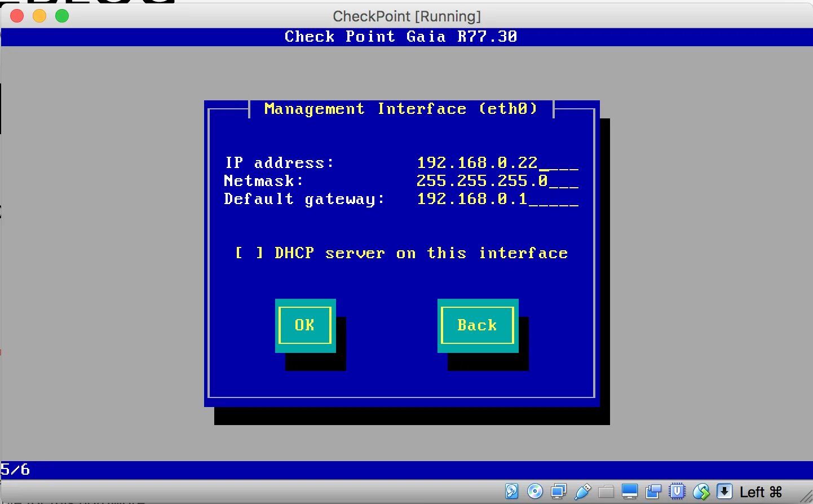Click the IP address field 192.168.0.22
The width and height of the screenshot is (813, 504).
coord(498,163)
